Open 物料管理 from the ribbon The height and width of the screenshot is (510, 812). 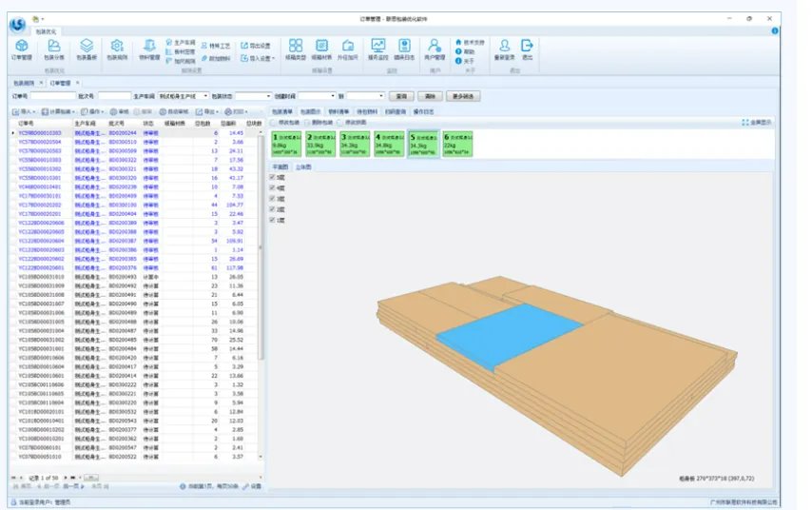pyautogui.click(x=149, y=49)
